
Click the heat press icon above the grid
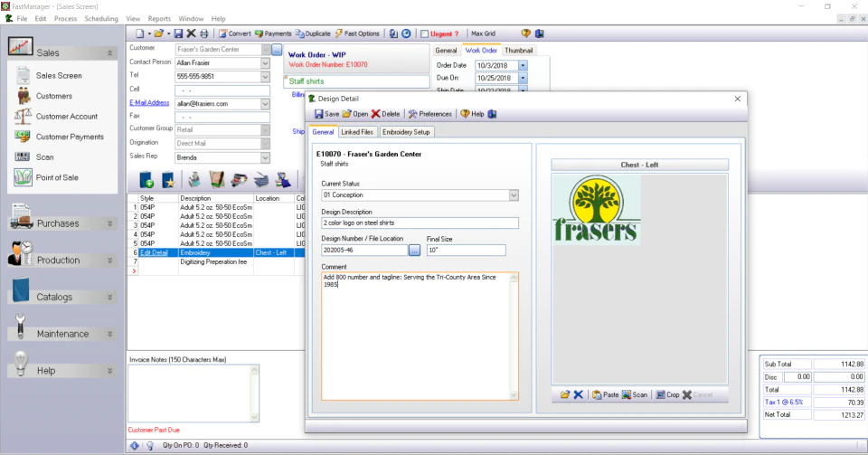[x=261, y=180]
